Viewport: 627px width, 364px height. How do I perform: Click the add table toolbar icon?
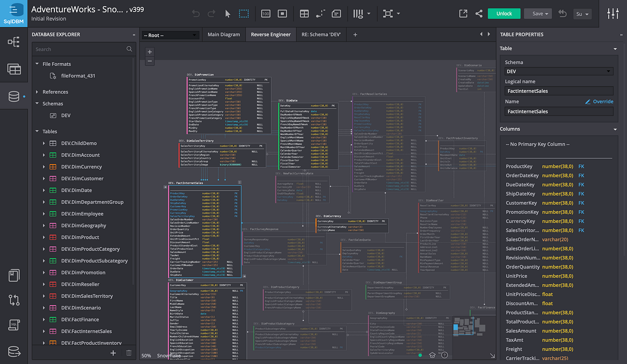[304, 14]
